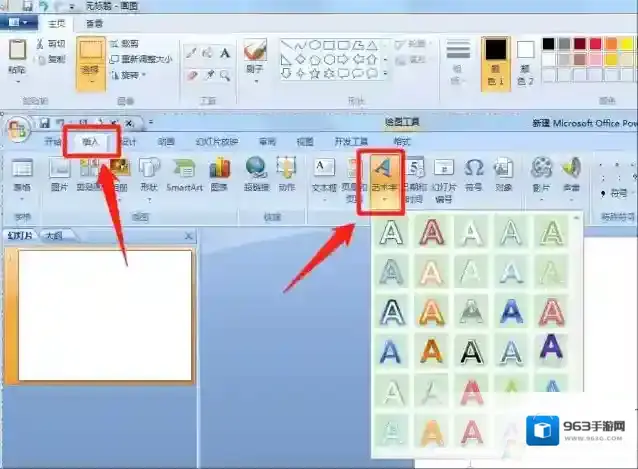Close the slides pane with the X

point(188,236)
